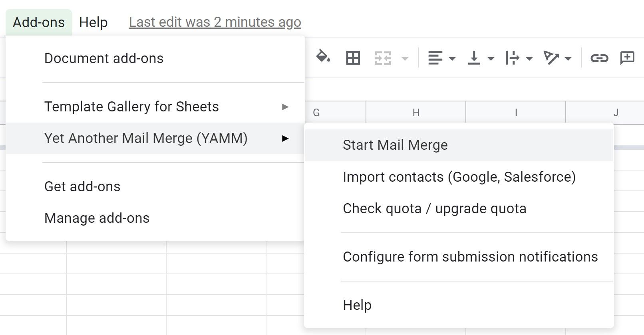The image size is (644, 335).
Task: Expand the horizontal align dropdown arrow
Action: [452, 59]
